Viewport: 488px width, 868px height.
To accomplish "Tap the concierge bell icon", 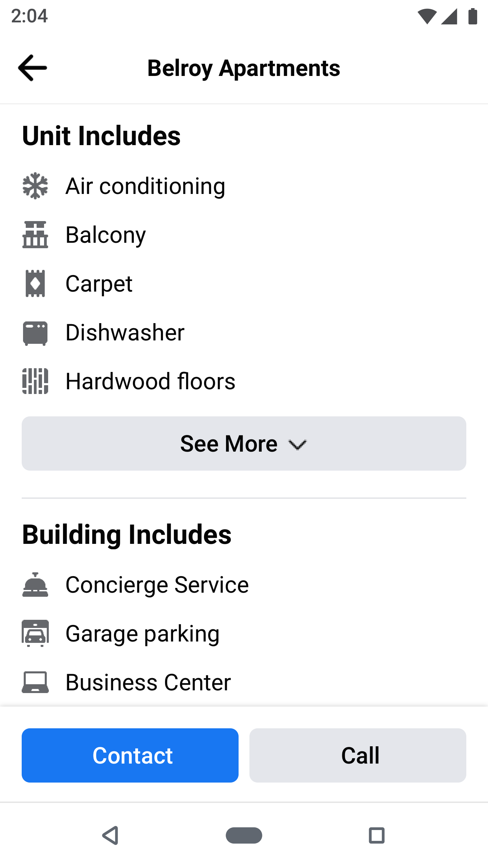I will click(x=35, y=585).
